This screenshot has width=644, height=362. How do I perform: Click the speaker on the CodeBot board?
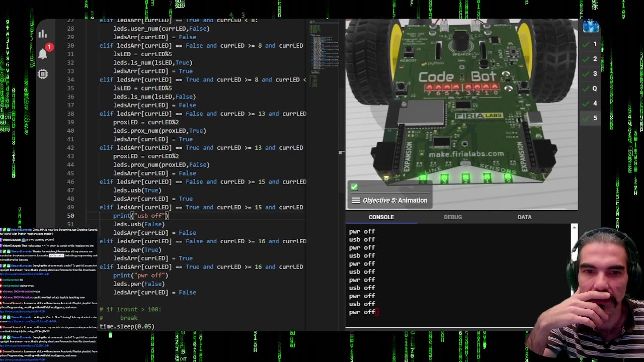point(461,40)
